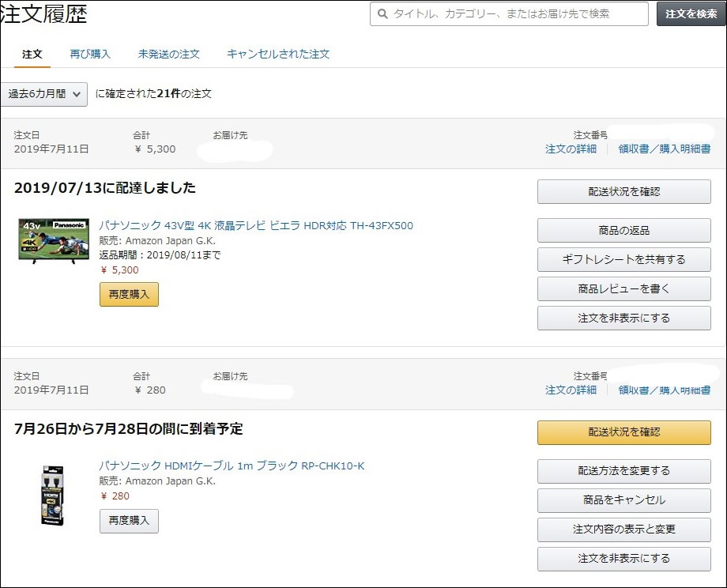Screen dimensions: 727x588
Task: Click 再度購入 for the HDMI cable
Action: pyautogui.click(x=129, y=522)
